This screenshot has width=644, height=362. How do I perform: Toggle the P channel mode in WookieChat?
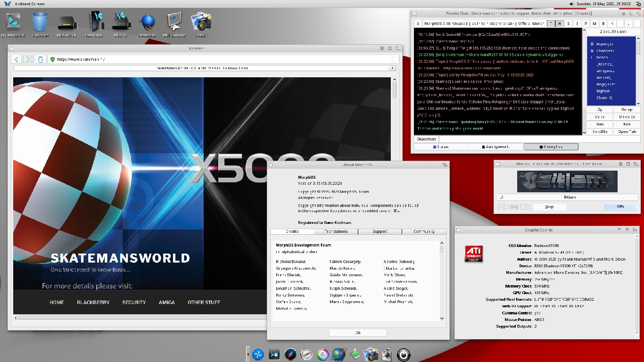pyautogui.click(x=586, y=24)
